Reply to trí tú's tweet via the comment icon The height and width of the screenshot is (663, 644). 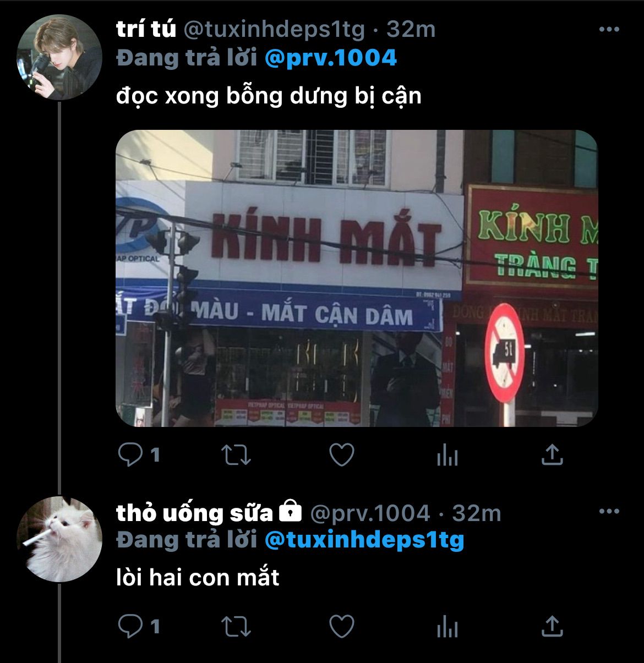tap(130, 455)
